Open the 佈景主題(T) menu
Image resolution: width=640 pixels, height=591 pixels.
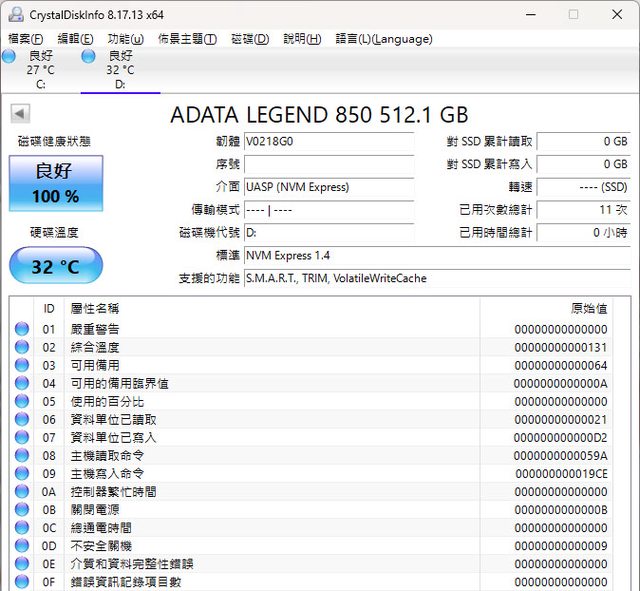[187, 39]
